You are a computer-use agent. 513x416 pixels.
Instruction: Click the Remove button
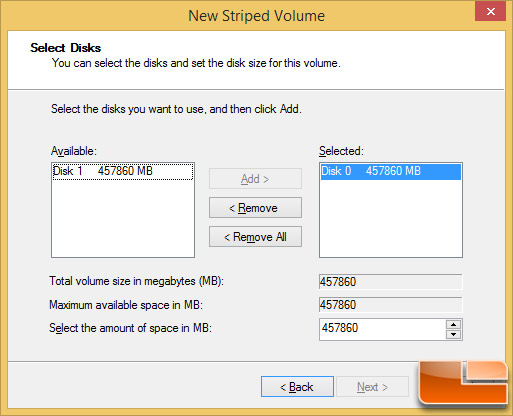coord(255,208)
